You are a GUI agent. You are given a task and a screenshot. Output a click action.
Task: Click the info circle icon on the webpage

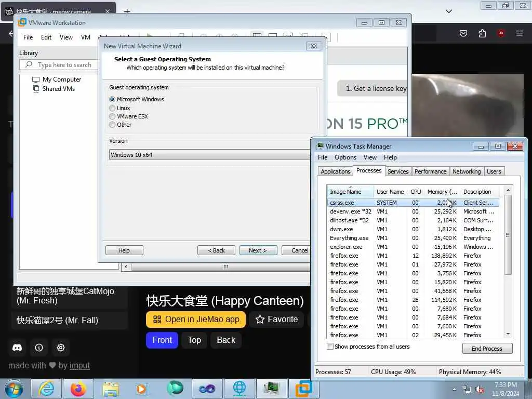[39, 348]
